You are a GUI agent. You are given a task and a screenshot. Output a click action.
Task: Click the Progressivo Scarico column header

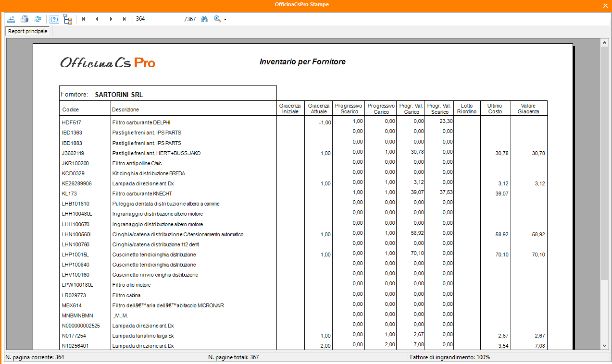pos(349,109)
